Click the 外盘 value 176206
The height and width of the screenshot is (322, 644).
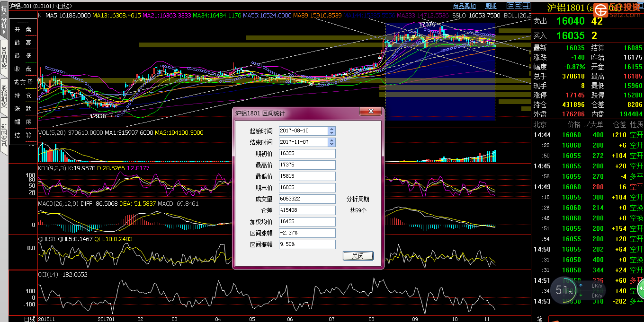pyautogui.click(x=572, y=114)
